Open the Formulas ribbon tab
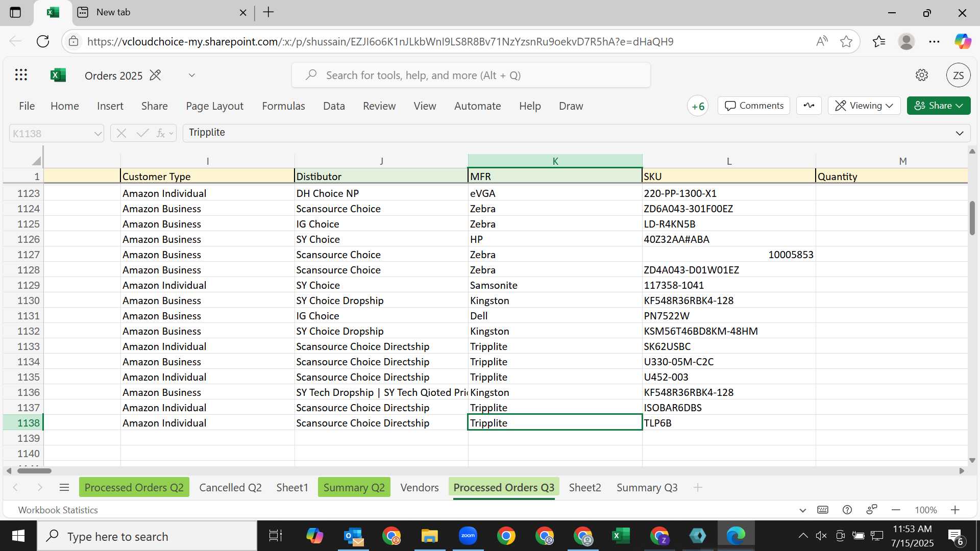Screen dimensions: 980x551 283,106
